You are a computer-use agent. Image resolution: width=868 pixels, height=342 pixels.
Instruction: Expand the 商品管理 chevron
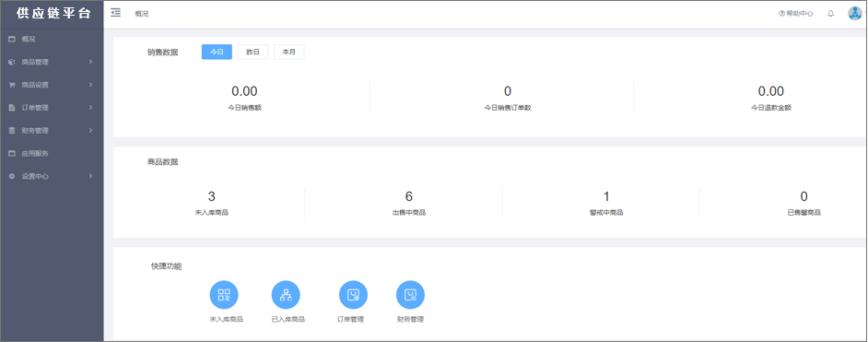pyautogui.click(x=90, y=62)
